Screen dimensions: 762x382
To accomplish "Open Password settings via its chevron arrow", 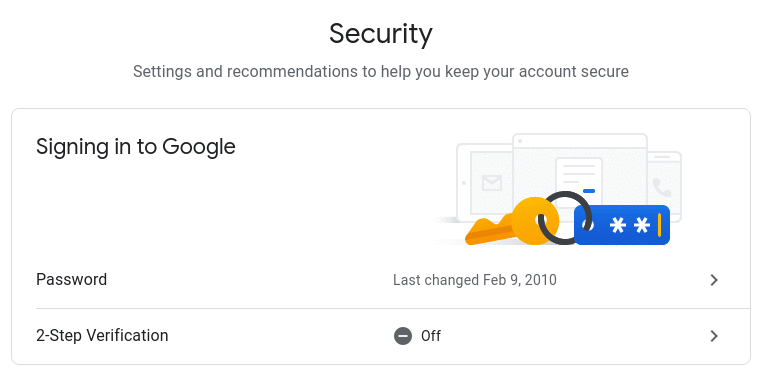I will 714,280.
